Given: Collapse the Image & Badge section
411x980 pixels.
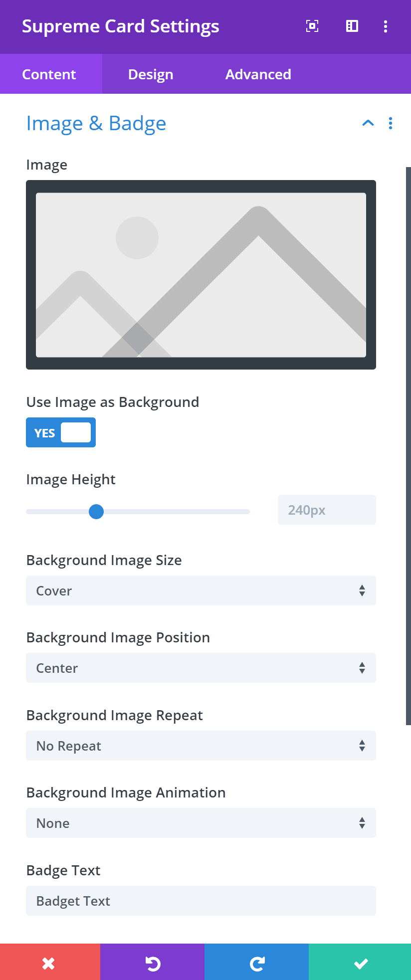Looking at the screenshot, I should coord(368,123).
